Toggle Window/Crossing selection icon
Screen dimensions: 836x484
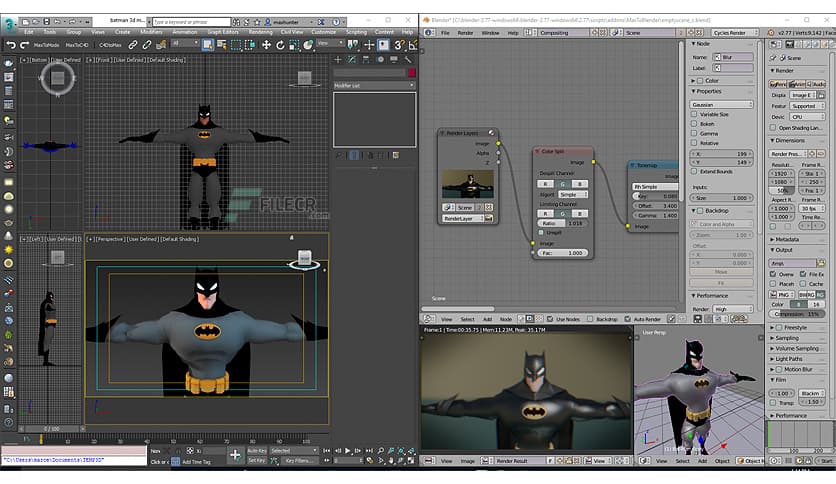250,45
